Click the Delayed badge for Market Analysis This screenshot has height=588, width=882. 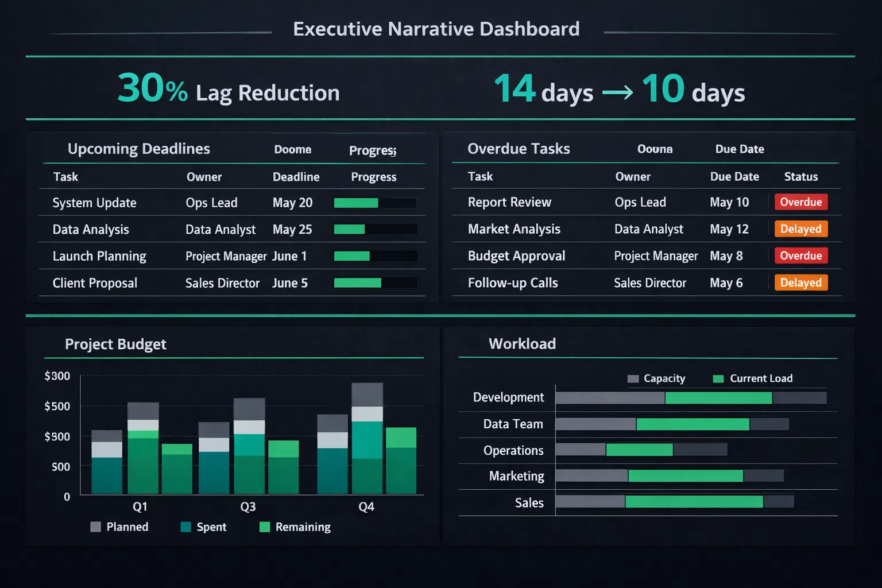point(800,229)
